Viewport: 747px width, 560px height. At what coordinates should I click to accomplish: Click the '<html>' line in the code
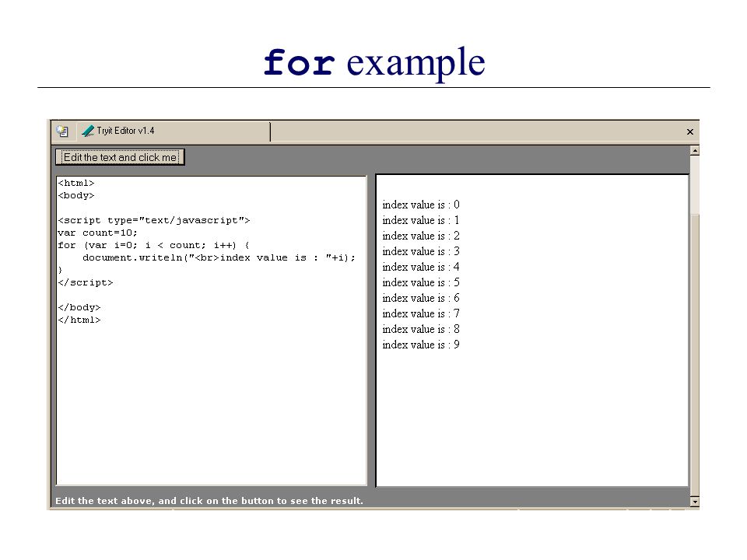[76, 183]
